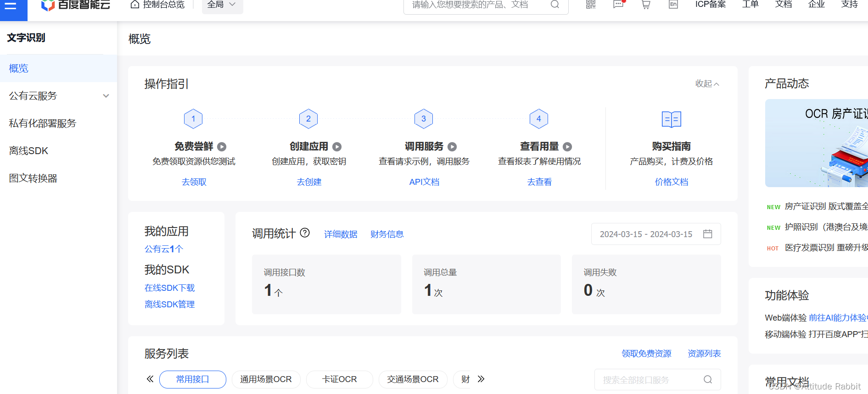
Task: Expand 公有云服务 sidebar section
Action: coord(58,96)
